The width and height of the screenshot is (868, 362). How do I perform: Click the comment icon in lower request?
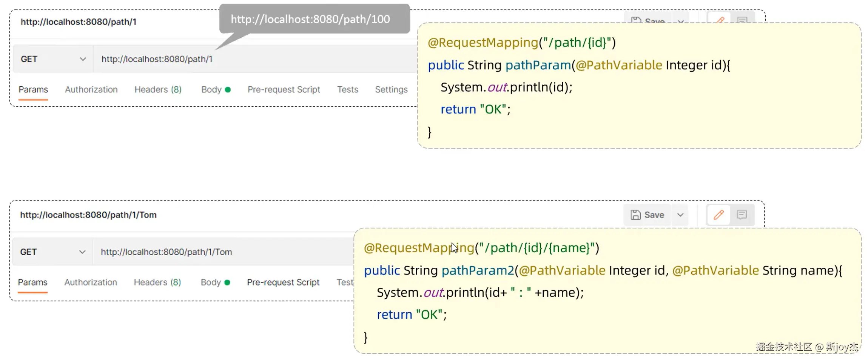coord(742,215)
